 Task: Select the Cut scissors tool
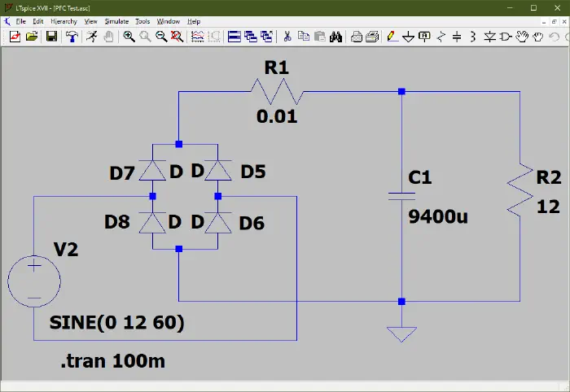click(287, 37)
